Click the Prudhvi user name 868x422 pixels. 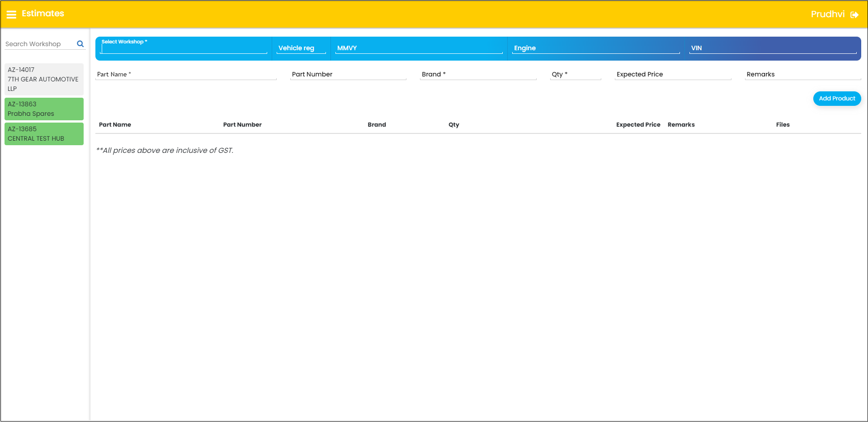827,14
